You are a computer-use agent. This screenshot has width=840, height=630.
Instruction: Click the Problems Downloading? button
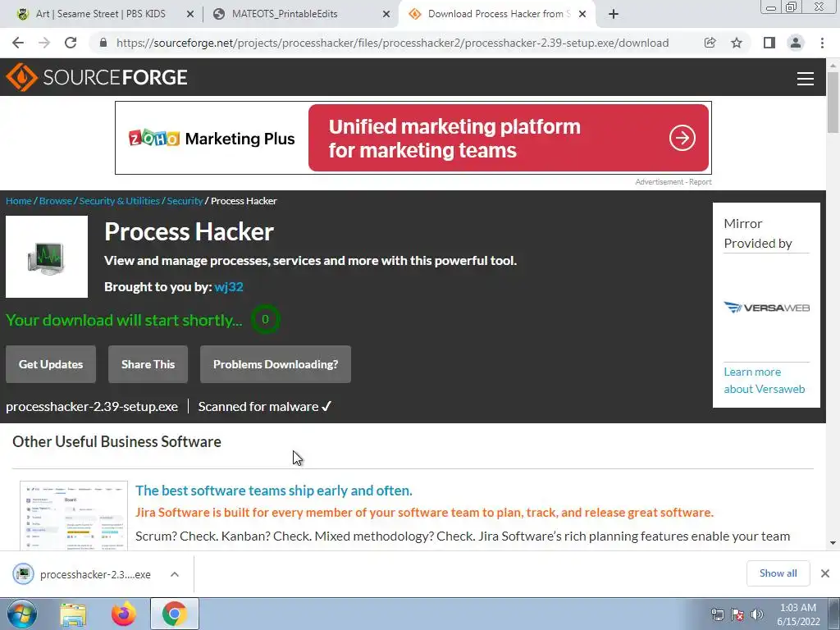click(276, 364)
